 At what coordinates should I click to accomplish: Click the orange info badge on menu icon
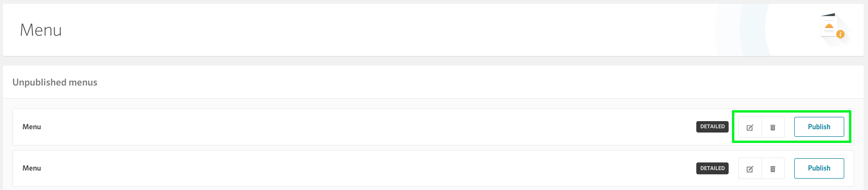tap(840, 34)
